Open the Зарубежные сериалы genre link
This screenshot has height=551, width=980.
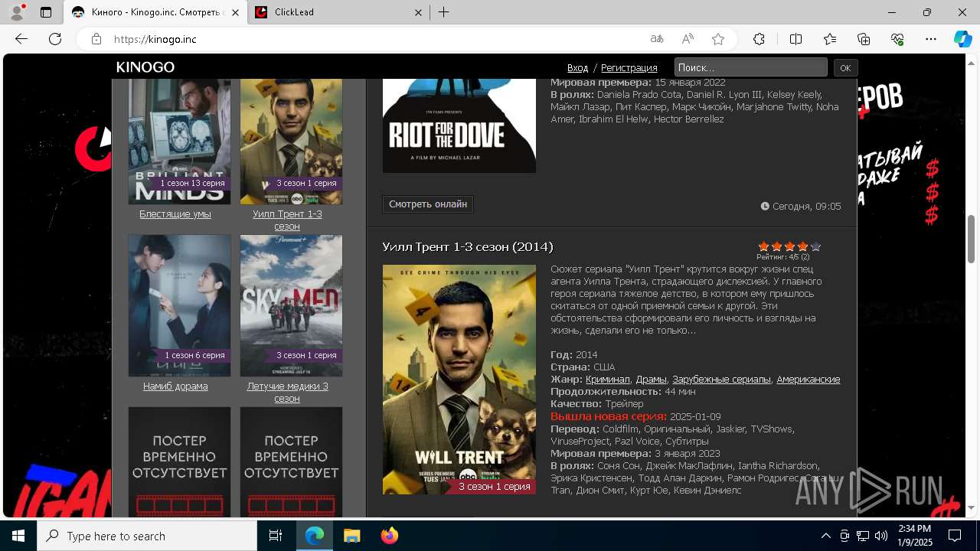coord(721,380)
